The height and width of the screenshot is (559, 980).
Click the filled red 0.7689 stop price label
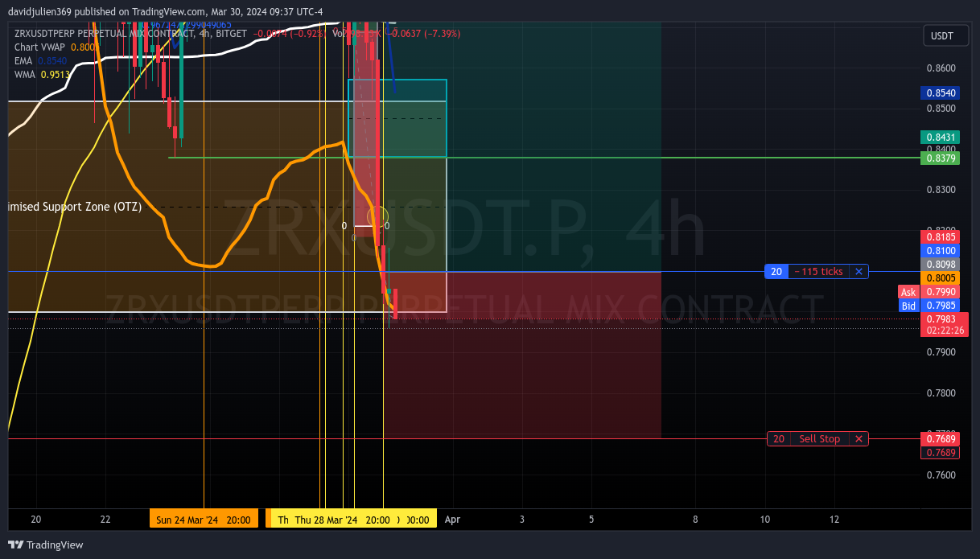point(940,439)
